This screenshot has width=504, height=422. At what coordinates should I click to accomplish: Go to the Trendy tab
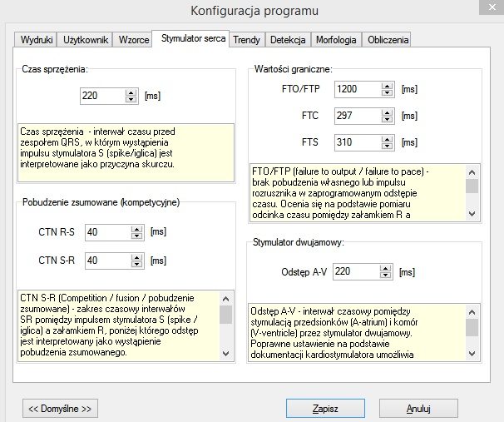point(246,40)
